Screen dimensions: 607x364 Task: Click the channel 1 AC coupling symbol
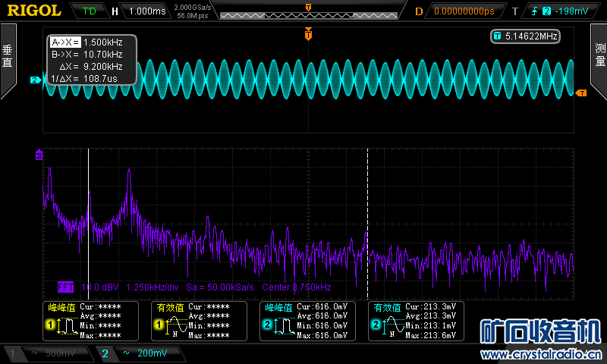(34, 353)
